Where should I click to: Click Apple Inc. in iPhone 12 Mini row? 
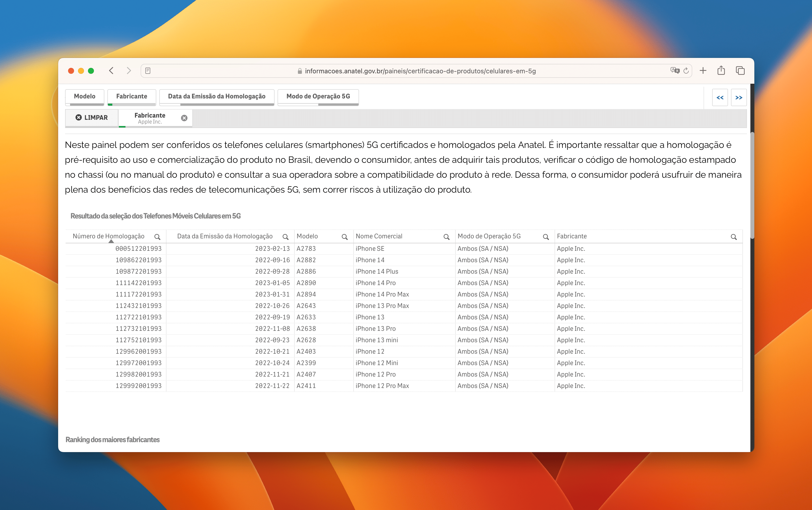point(571,363)
